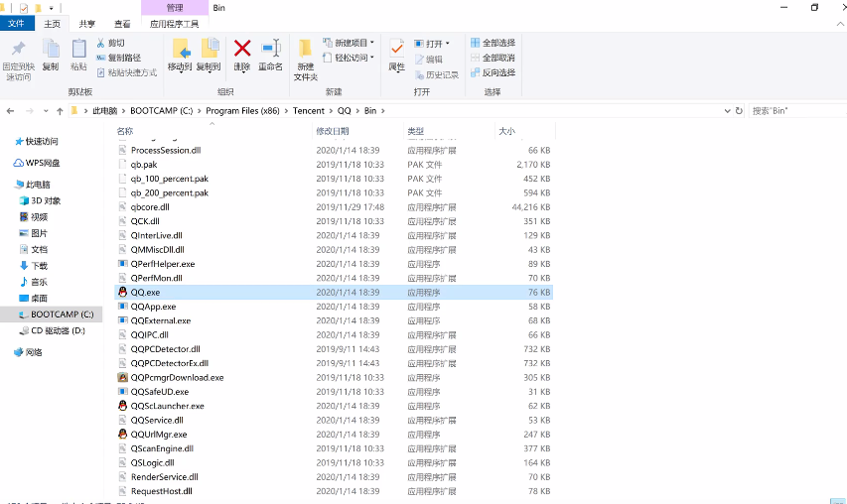This screenshot has height=504, width=847.
Task: Expand the address bar history dropdown
Action: click(x=727, y=110)
